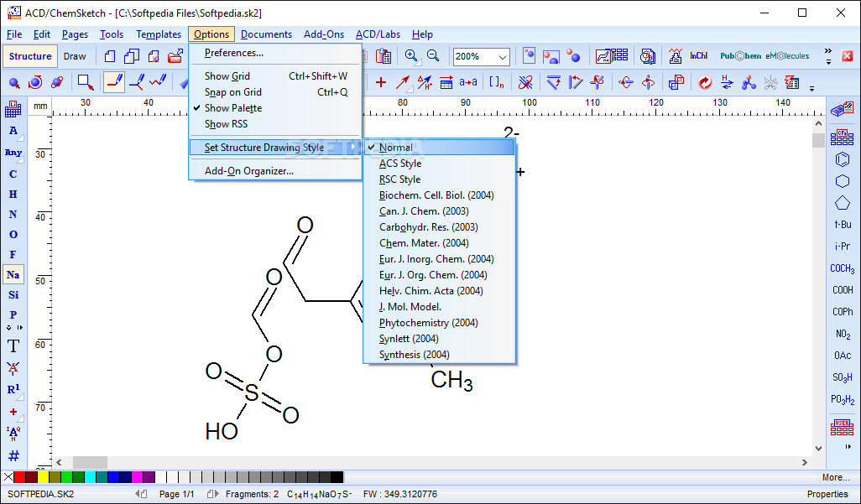Select the Reaction Arrow tool
The width and height of the screenshot is (861, 504).
tap(403, 83)
